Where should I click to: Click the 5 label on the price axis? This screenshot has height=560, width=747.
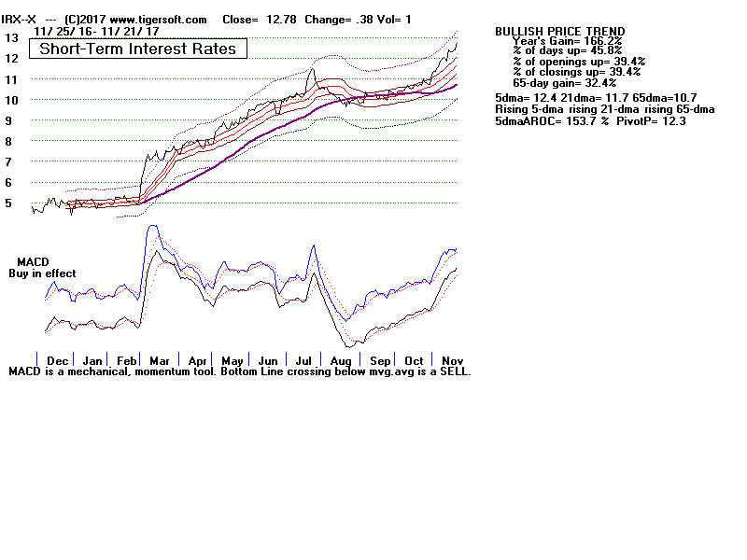9,203
